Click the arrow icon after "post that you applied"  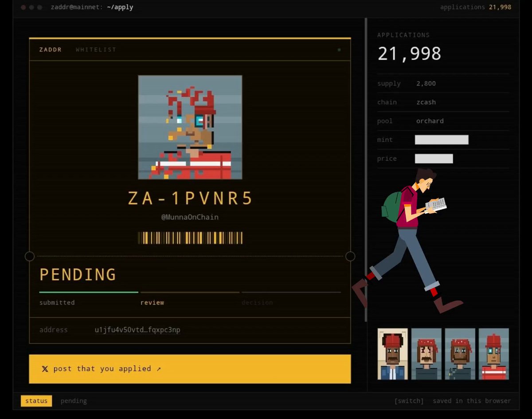[159, 369]
